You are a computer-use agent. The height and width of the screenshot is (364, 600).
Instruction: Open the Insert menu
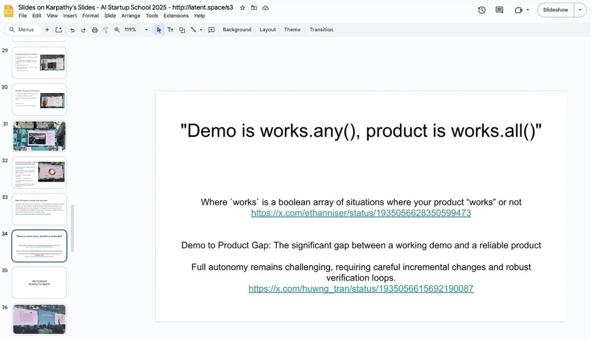(69, 16)
